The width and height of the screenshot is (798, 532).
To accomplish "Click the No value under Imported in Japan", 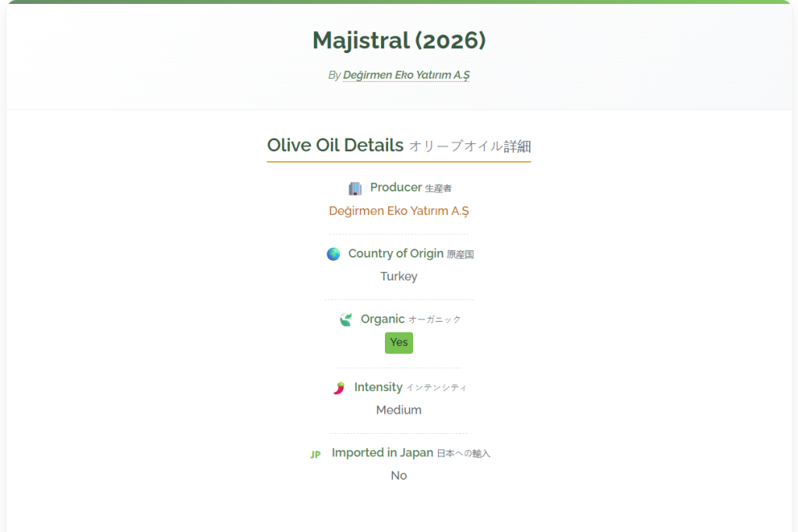I will [x=399, y=476].
